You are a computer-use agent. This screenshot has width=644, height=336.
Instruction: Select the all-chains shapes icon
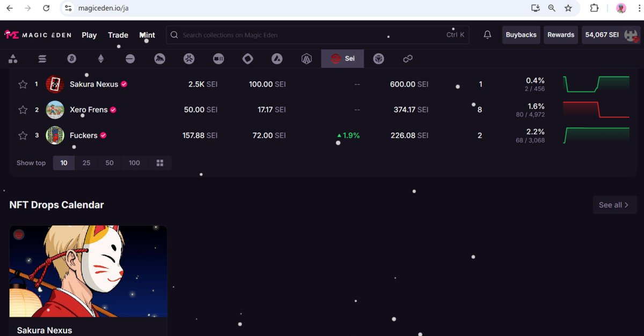coord(13,59)
